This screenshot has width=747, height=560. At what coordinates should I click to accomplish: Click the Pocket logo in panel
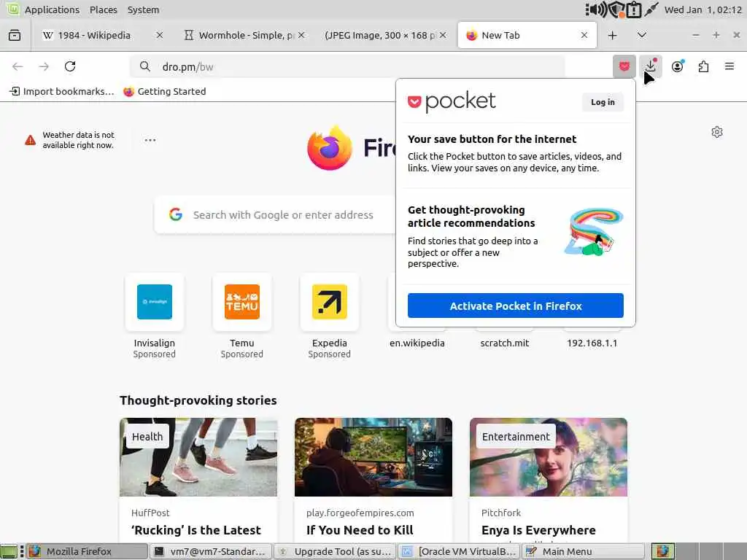452,101
